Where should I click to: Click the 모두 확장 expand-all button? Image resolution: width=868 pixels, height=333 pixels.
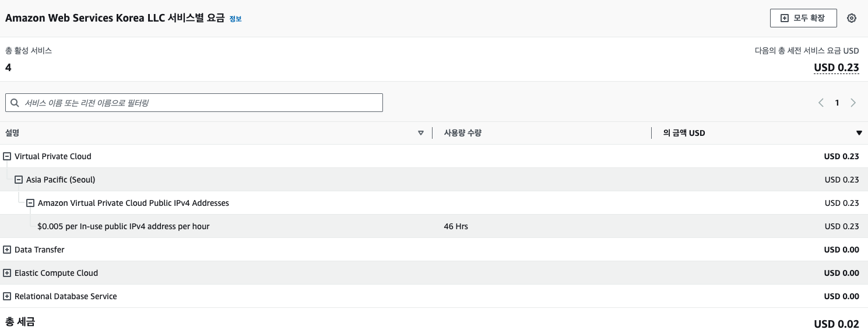pyautogui.click(x=803, y=18)
